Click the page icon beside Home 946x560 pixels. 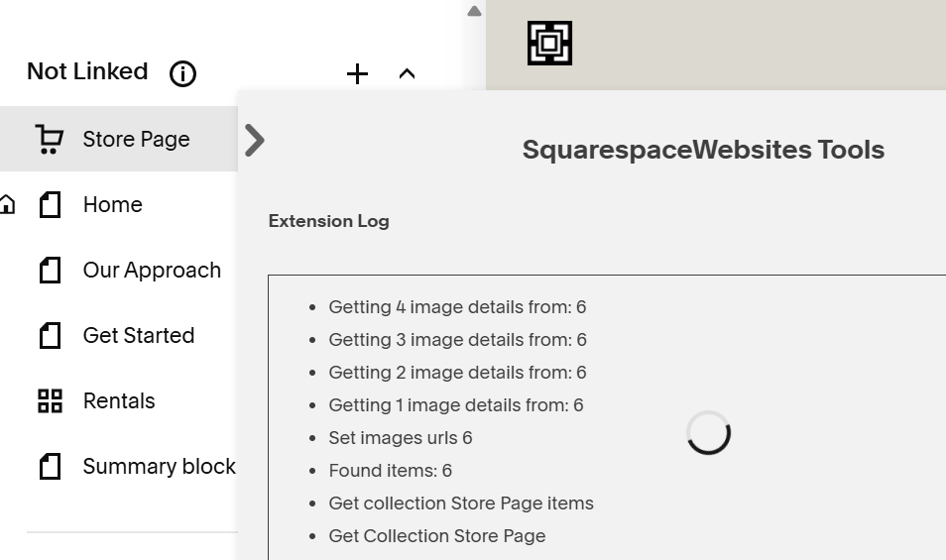click(x=50, y=204)
